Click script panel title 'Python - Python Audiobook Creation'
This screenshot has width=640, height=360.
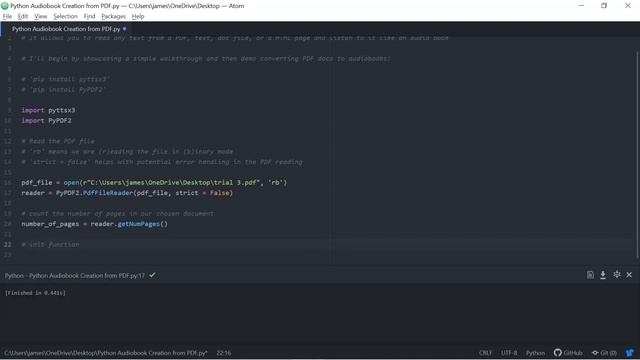[75, 276]
